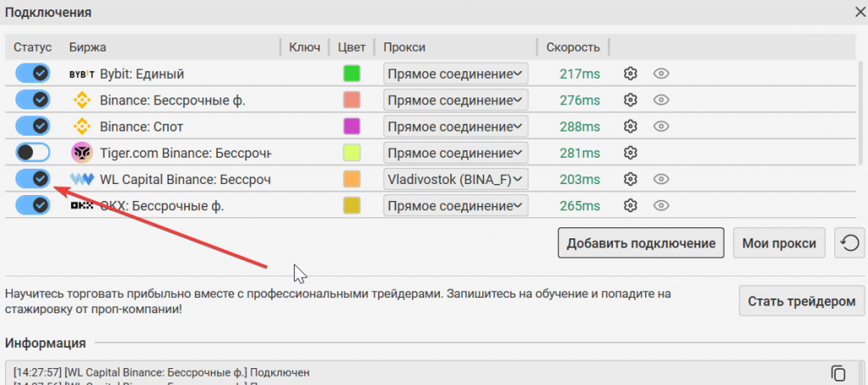Toggle eye icon for WL Capital connection
This screenshot has height=385, width=868.
[662, 179]
